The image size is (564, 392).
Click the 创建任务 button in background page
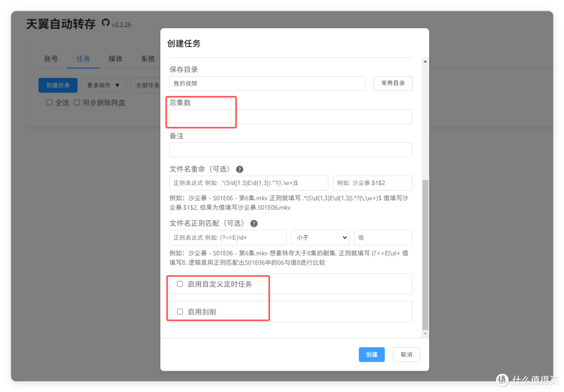(58, 85)
